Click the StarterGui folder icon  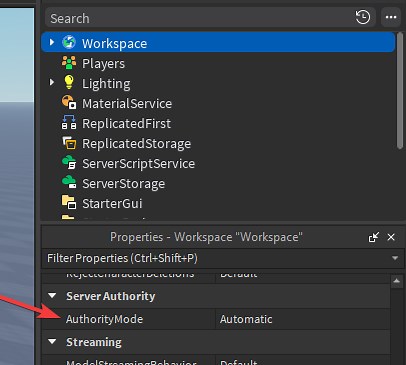coord(69,202)
